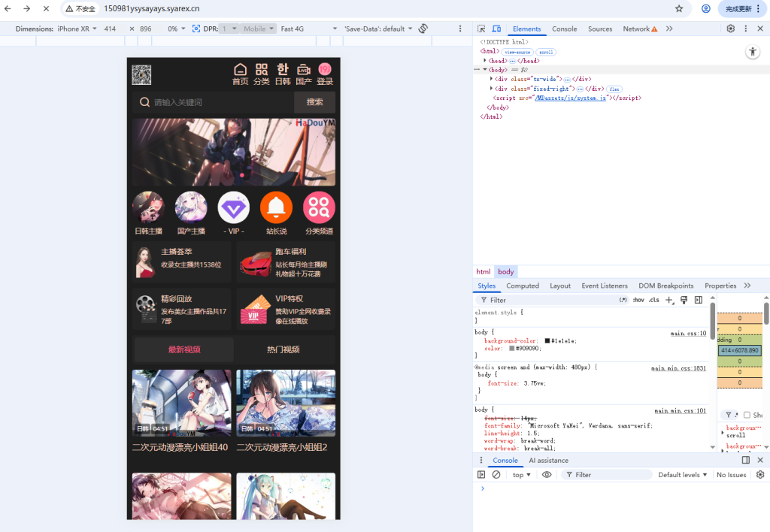
Task: Open the VIP diamond icon
Action: pyautogui.click(x=233, y=207)
